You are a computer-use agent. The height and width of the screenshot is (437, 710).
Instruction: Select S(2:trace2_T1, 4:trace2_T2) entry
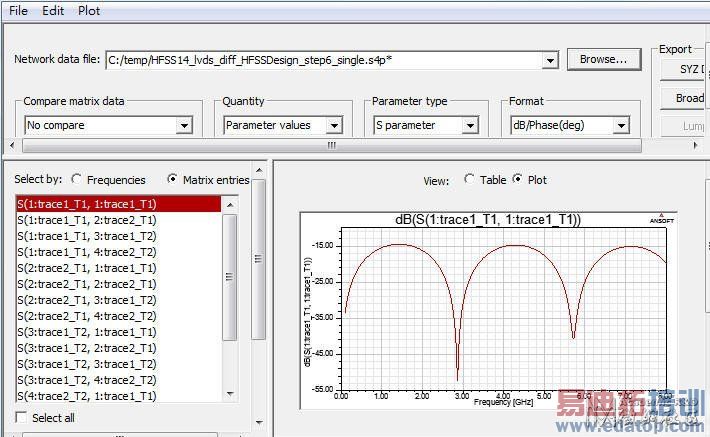tap(119, 316)
